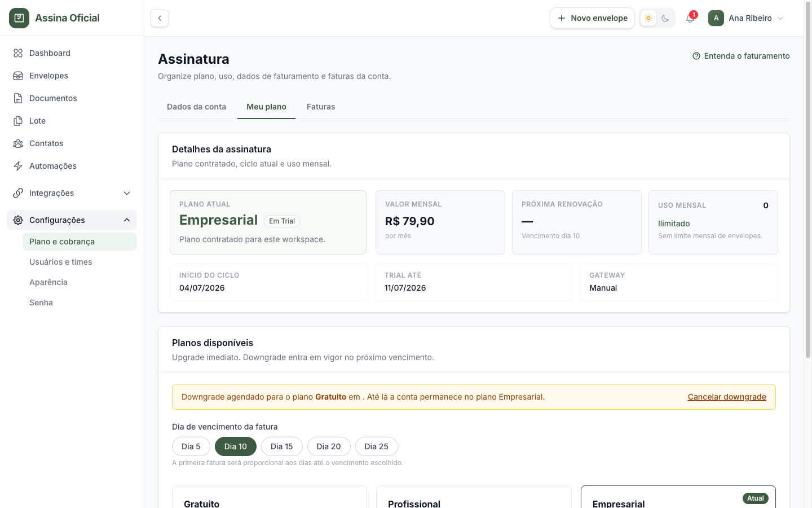This screenshot has height=508, width=812.
Task: Create a Novo envelope
Action: click(592, 18)
